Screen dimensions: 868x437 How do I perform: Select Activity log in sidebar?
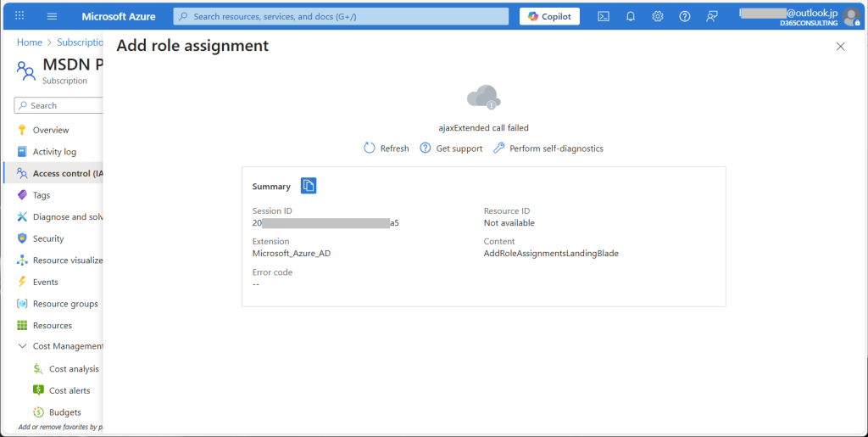click(54, 152)
